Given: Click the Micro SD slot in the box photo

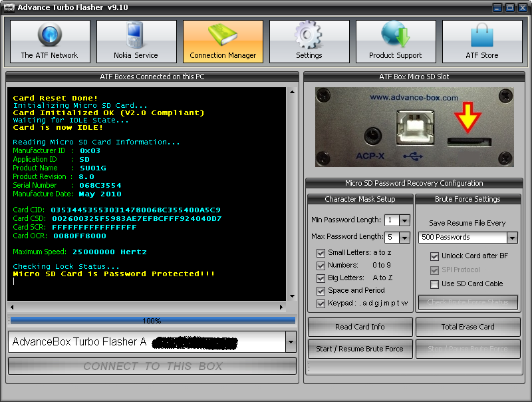Looking at the screenshot, I should pos(469,142).
